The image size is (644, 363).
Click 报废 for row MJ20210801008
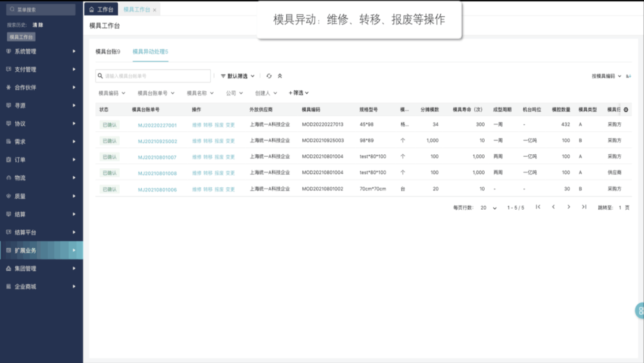pos(219,173)
